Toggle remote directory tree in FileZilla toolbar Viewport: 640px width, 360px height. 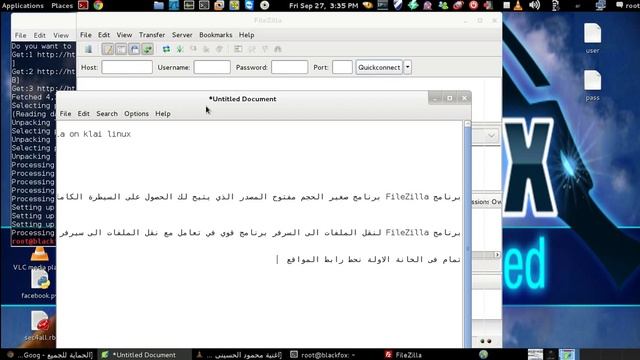click(x=134, y=49)
